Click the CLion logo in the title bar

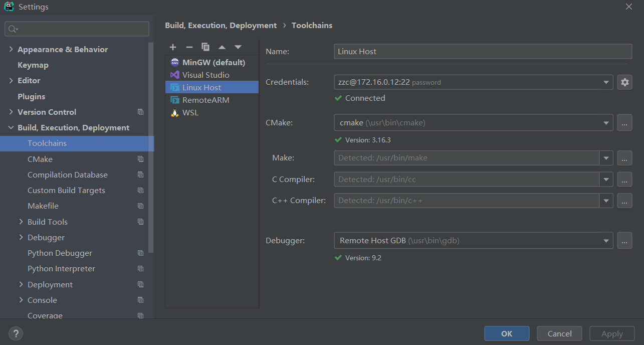click(9, 7)
